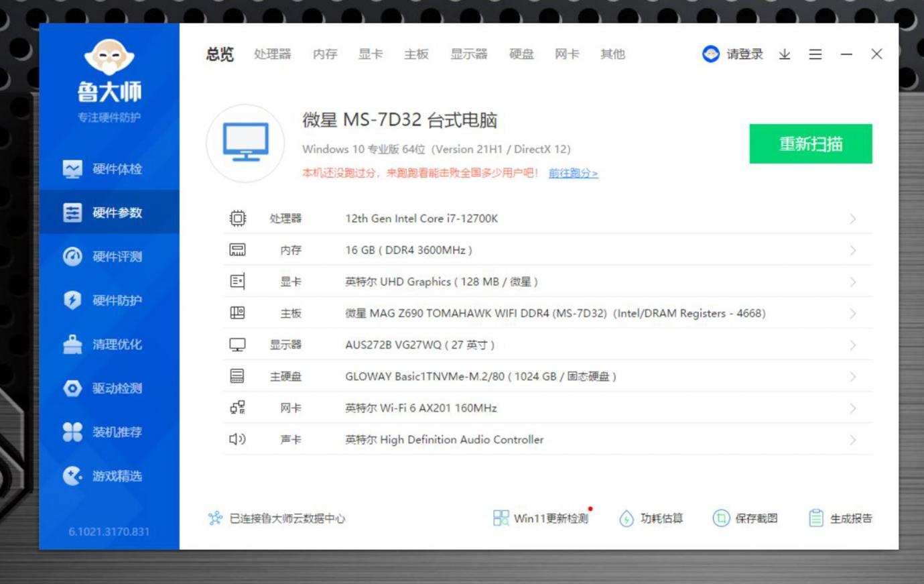Generate a report using 生成报告

[840, 518]
